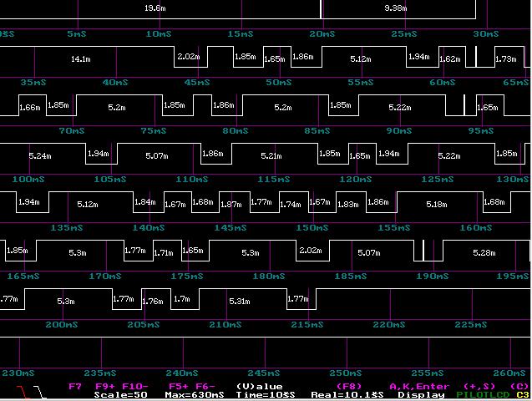Select the 1.76m pulse width value

[x=153, y=302]
